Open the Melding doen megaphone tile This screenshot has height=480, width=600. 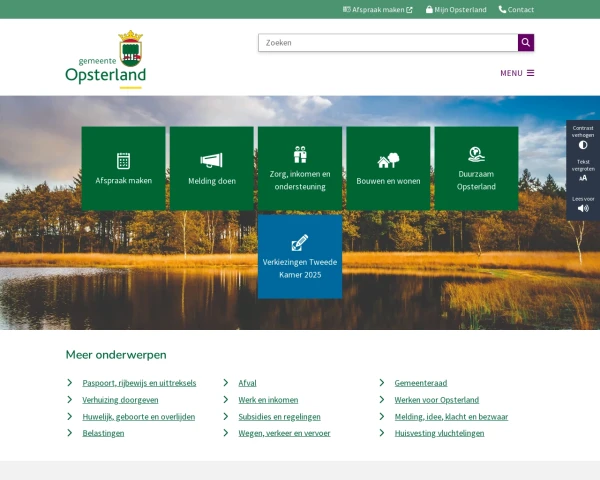[212, 168]
